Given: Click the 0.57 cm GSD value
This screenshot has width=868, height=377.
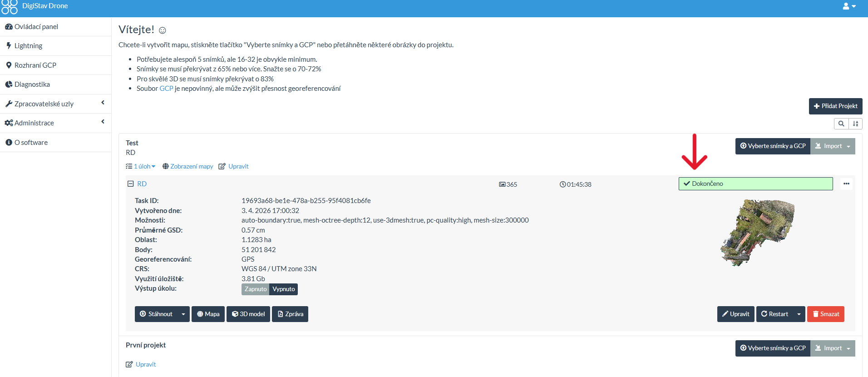Looking at the screenshot, I should (x=253, y=230).
